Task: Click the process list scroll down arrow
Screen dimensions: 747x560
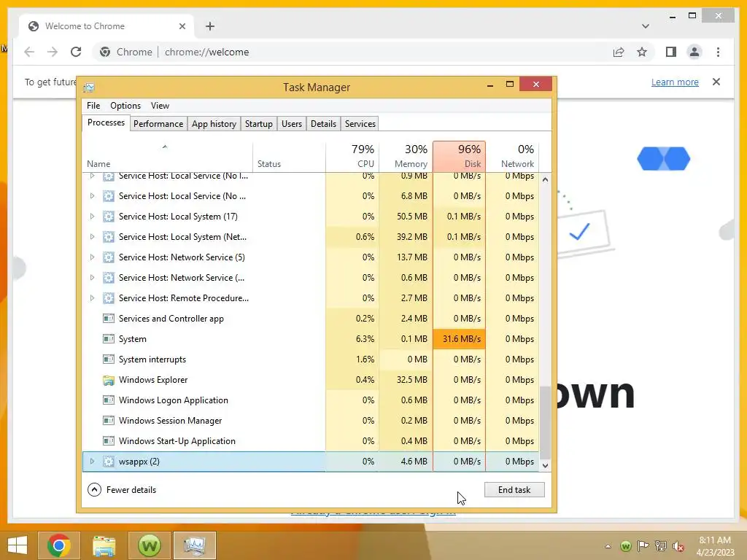Action: (x=546, y=466)
